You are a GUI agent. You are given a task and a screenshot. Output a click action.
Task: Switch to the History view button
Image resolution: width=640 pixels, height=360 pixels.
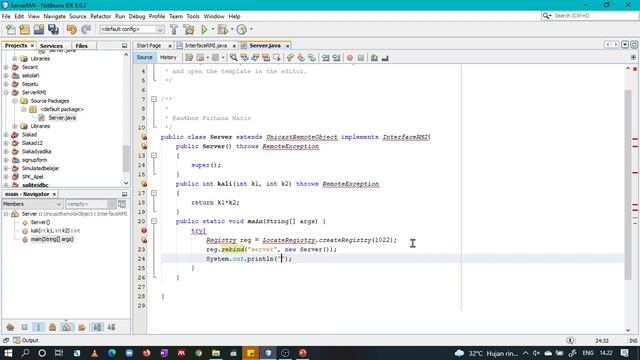(168, 58)
